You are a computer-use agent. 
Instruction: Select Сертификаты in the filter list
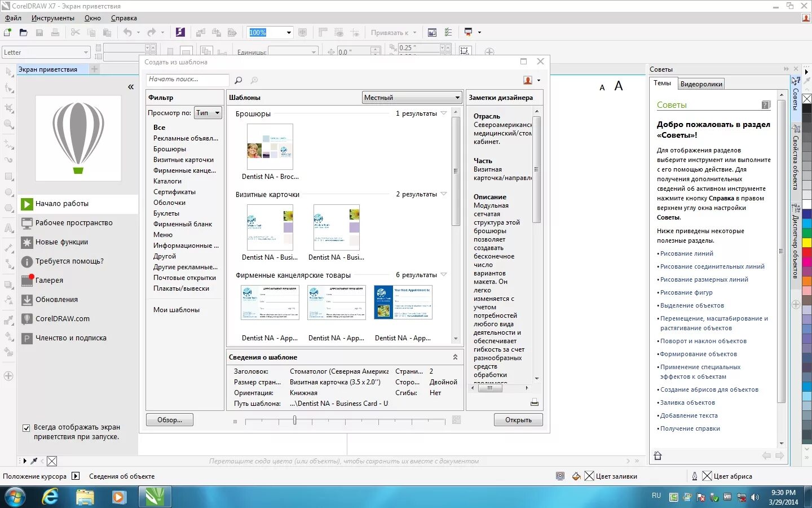(175, 192)
